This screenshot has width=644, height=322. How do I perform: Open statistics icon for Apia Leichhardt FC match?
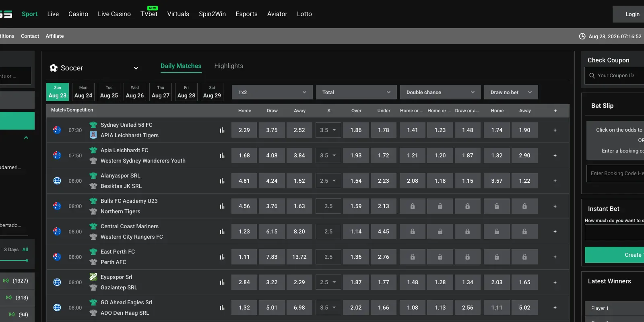tap(222, 155)
